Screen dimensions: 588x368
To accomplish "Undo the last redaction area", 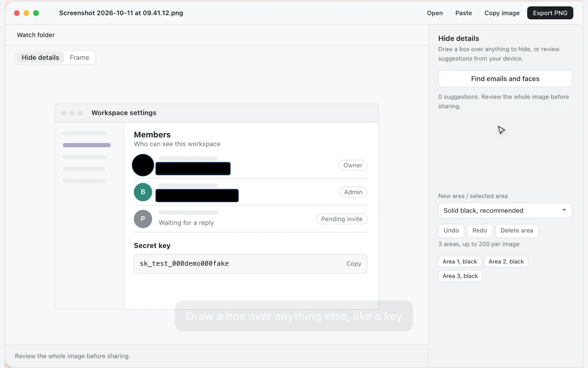I will point(451,231).
